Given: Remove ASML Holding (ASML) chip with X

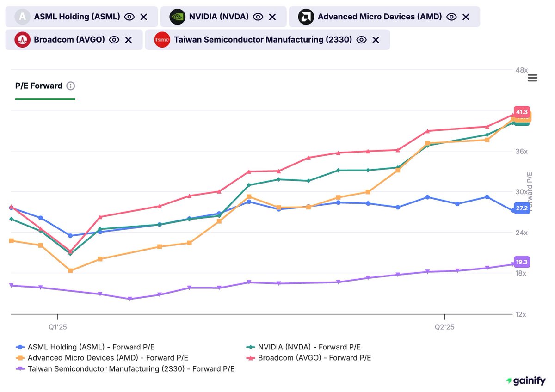Looking at the screenshot, I should (x=144, y=17).
